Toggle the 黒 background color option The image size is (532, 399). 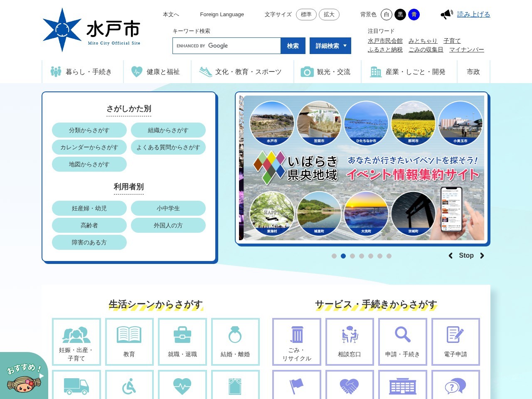pyautogui.click(x=400, y=14)
